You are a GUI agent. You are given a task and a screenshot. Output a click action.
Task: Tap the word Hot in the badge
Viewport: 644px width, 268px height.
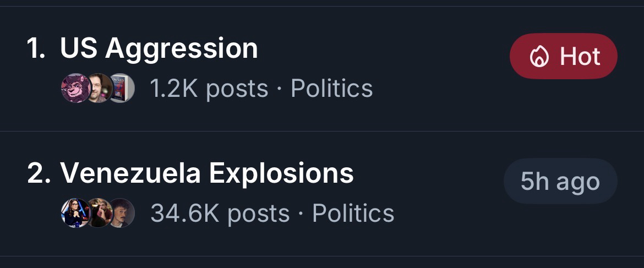point(580,57)
